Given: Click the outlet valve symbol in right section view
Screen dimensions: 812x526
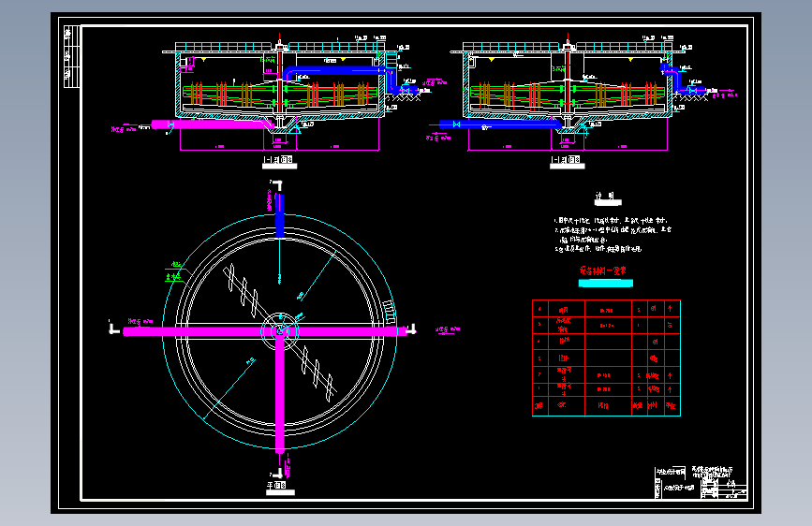Looking at the screenshot, I should (x=693, y=91).
